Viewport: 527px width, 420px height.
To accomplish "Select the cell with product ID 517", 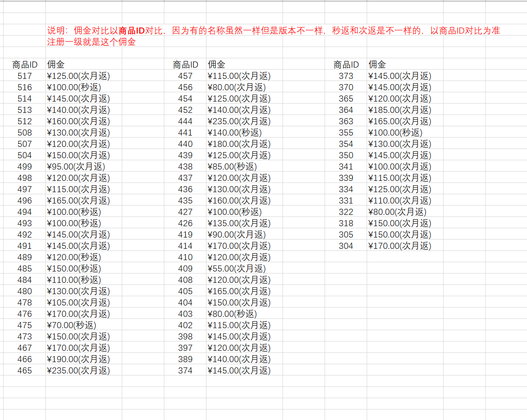I will (x=25, y=76).
